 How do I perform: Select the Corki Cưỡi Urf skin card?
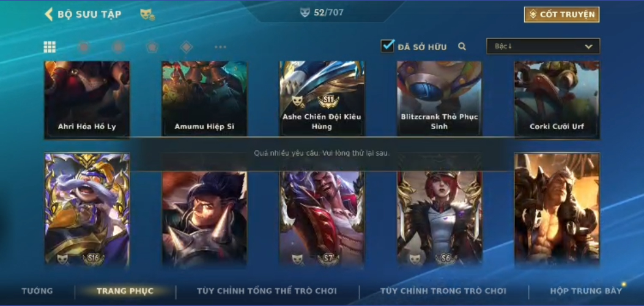point(557,100)
